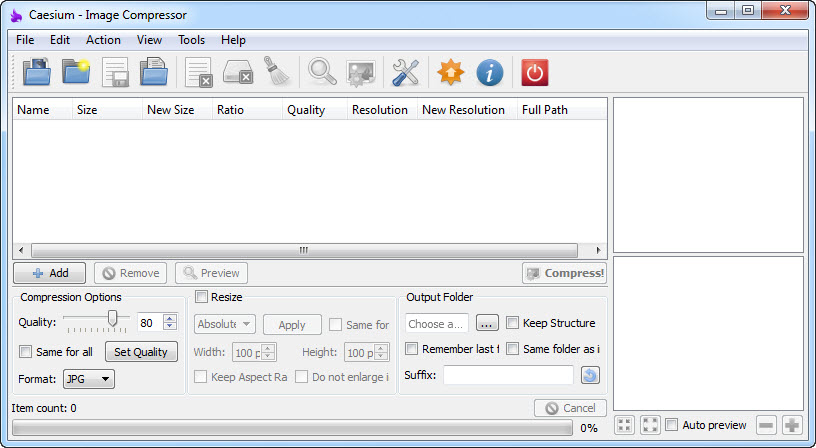Open the Edit menu
This screenshot has height=448, width=816.
[60, 40]
